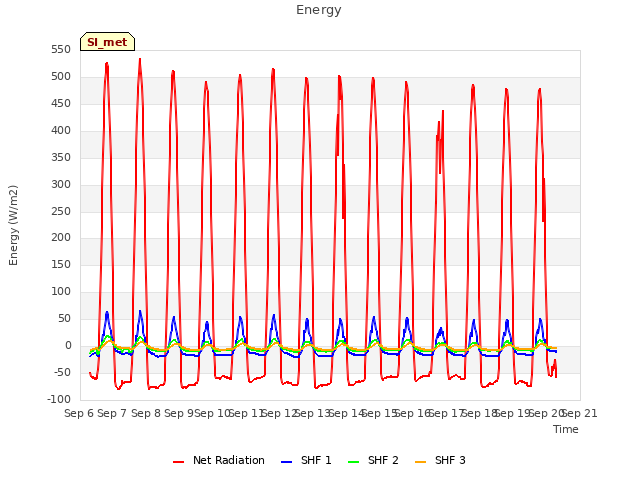This screenshot has width=640, height=480.
Task: Click the 500 y-axis tick label
Action: [x=61, y=77]
